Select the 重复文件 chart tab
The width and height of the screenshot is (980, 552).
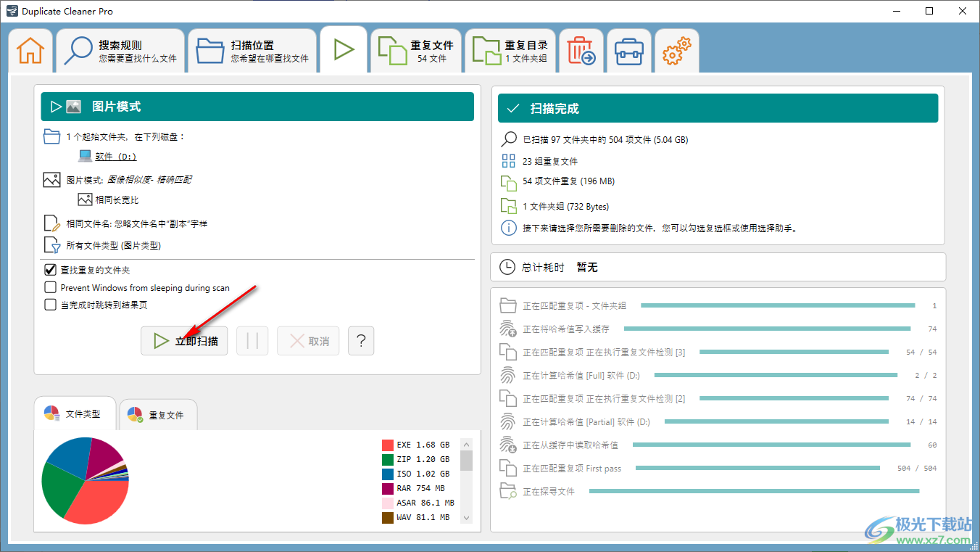point(158,415)
